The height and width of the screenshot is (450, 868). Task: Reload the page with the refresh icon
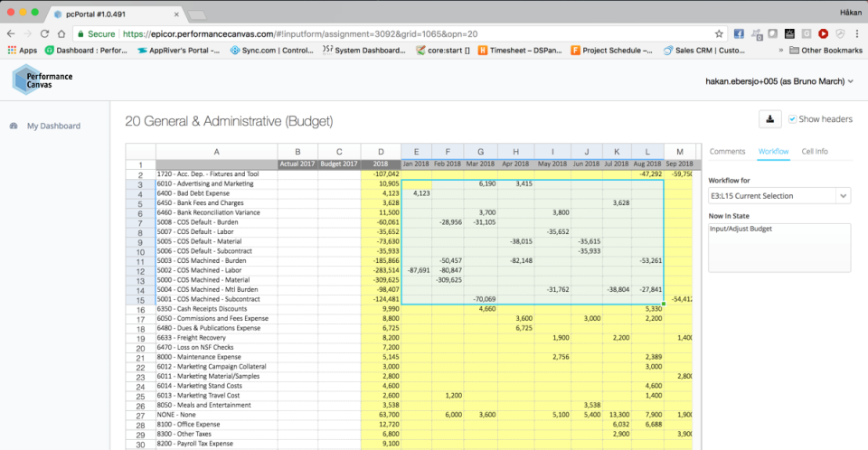pyautogui.click(x=45, y=33)
